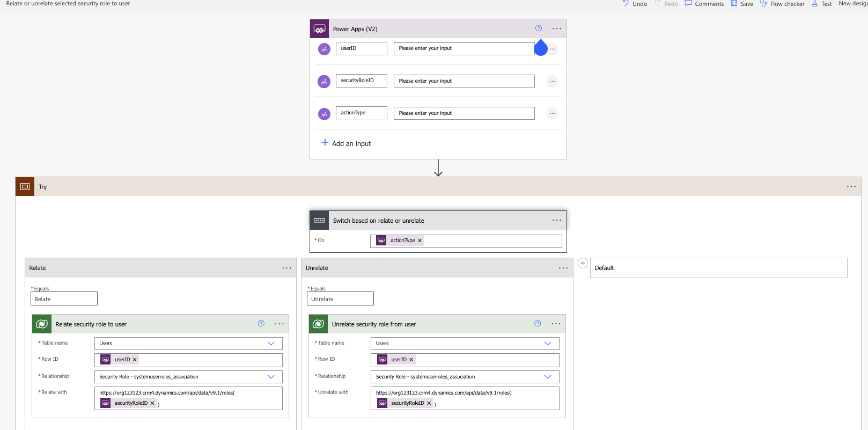Click the Switch On input field
The image size is (868, 430).
pos(466,241)
